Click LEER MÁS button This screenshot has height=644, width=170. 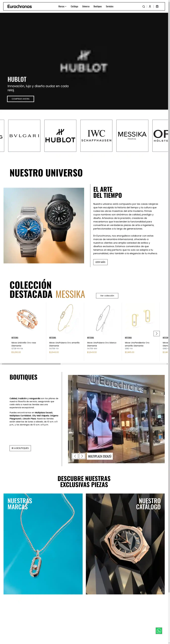[100, 262]
